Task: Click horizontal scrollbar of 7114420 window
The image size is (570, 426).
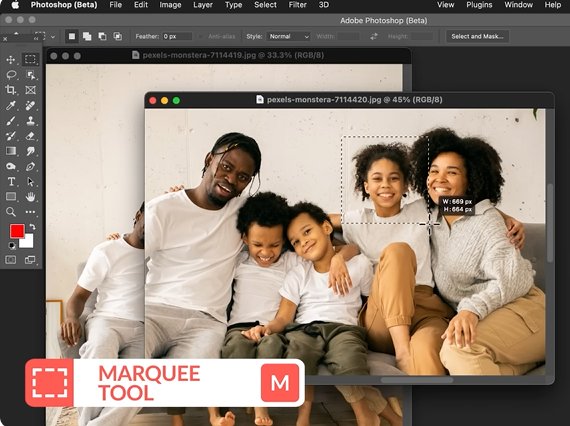Action: (417, 380)
